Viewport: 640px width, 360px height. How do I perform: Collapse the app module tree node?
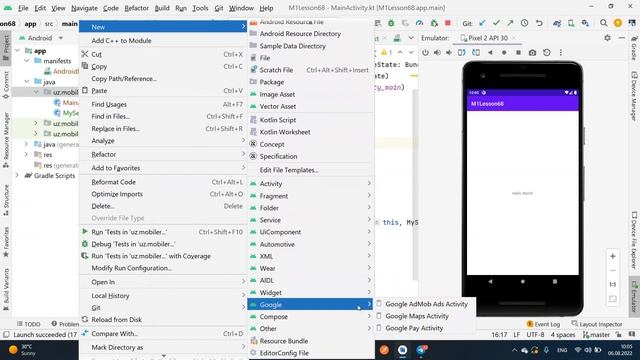(18, 51)
